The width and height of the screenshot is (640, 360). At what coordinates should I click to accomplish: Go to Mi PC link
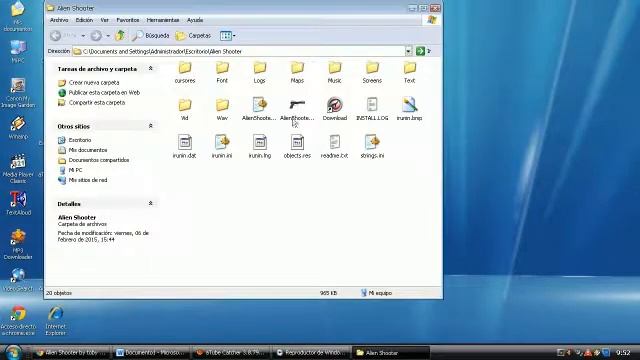click(x=75, y=170)
